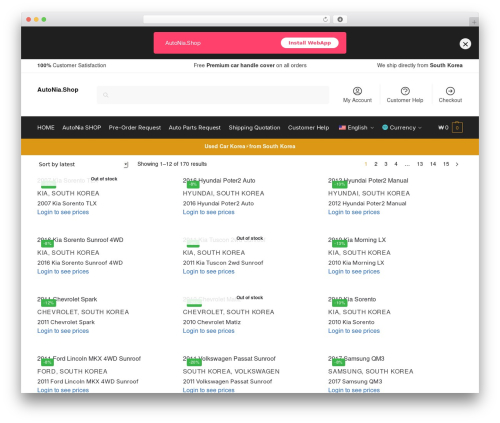The image size is (500, 423).
Task: Open the shopping cart bag icon
Action: (457, 127)
